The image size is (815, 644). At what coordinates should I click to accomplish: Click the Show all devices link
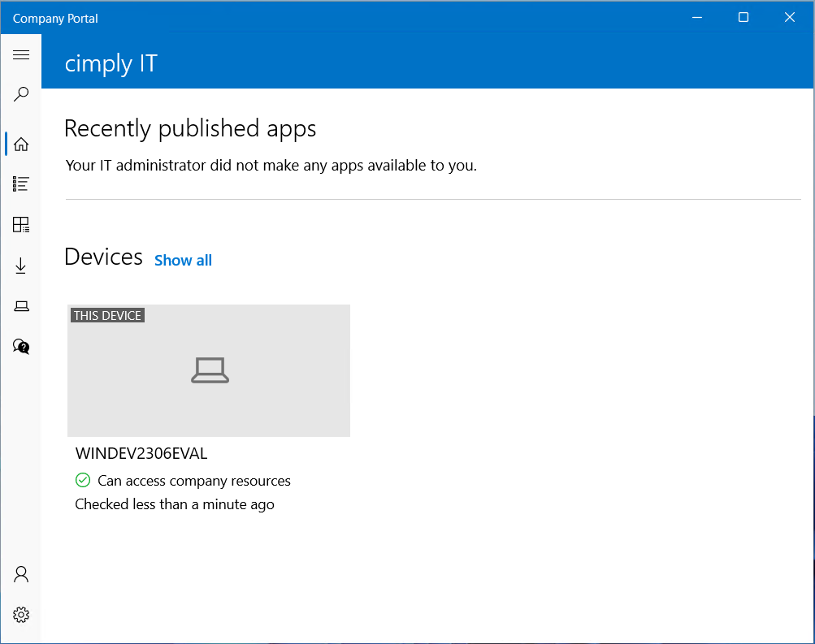click(x=183, y=260)
